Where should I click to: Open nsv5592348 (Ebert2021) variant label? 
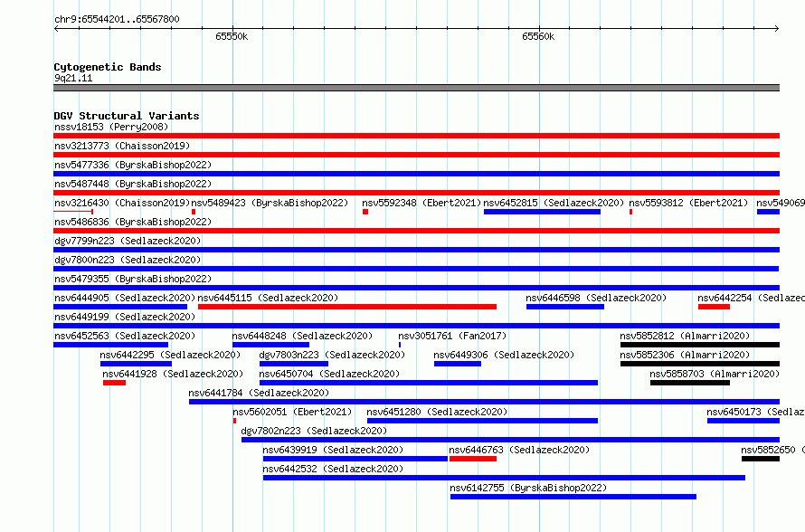coord(421,203)
